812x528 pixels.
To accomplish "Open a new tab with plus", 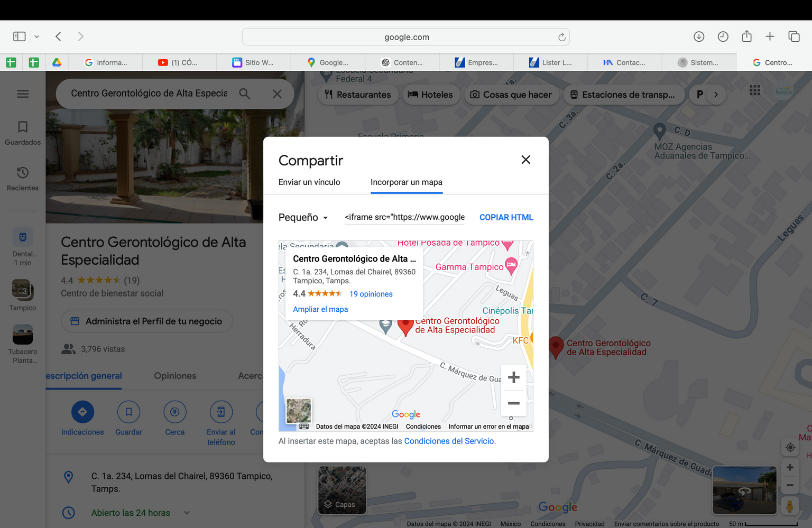I will click(770, 36).
